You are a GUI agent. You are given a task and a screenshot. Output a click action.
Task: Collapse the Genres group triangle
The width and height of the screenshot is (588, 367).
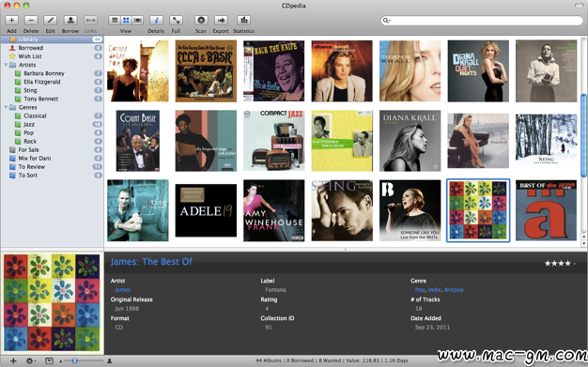coord(6,107)
